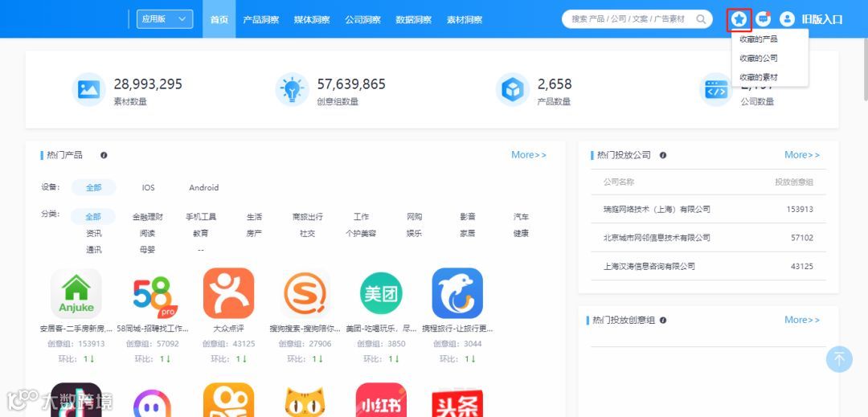Click info icon beside 热门产品

pos(104,155)
